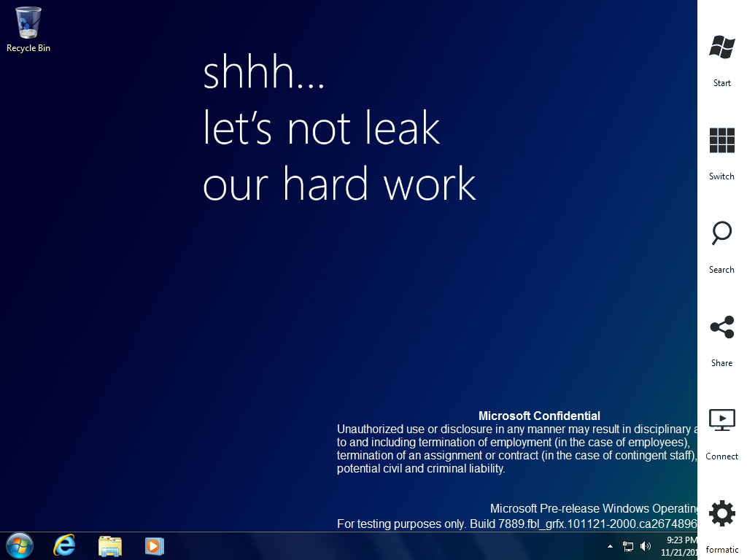The image size is (747, 560).
Task: Show hidden tray icons arrow
Action: [611, 546]
